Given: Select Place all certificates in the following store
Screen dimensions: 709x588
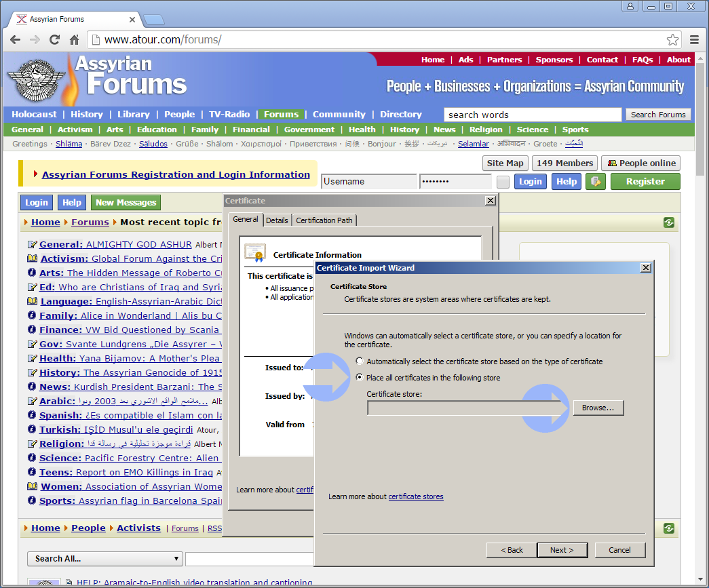Looking at the screenshot, I should click(x=360, y=377).
